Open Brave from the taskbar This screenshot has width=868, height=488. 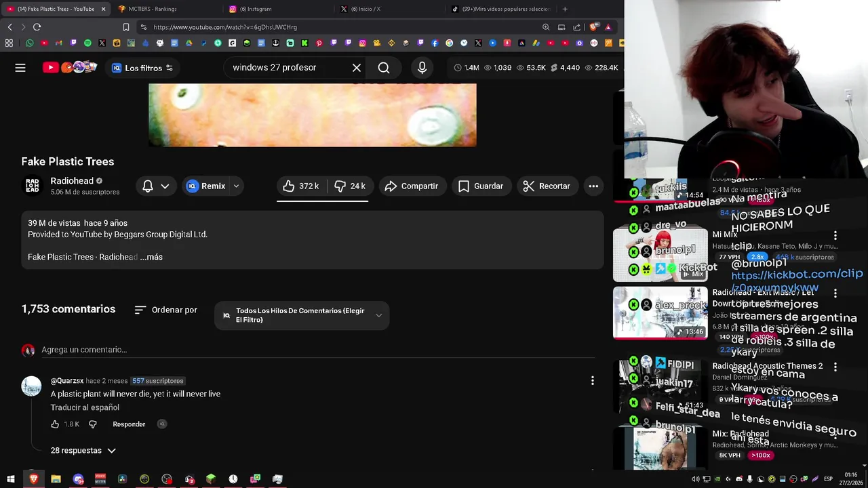pyautogui.click(x=33, y=479)
